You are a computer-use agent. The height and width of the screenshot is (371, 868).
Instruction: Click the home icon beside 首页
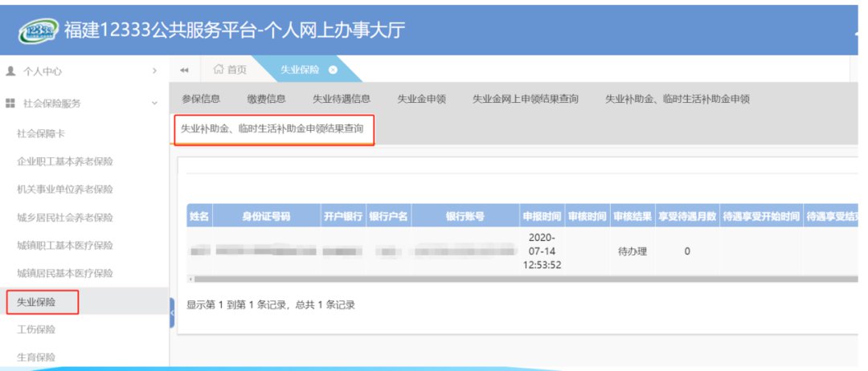point(219,69)
